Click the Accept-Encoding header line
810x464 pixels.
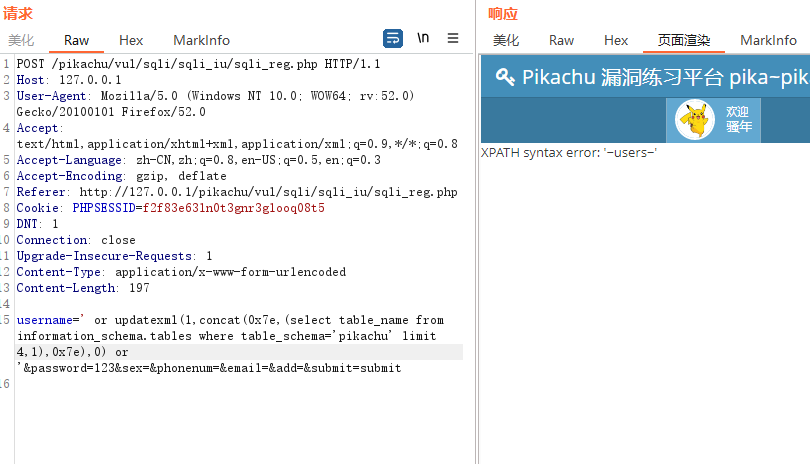click(x=121, y=176)
